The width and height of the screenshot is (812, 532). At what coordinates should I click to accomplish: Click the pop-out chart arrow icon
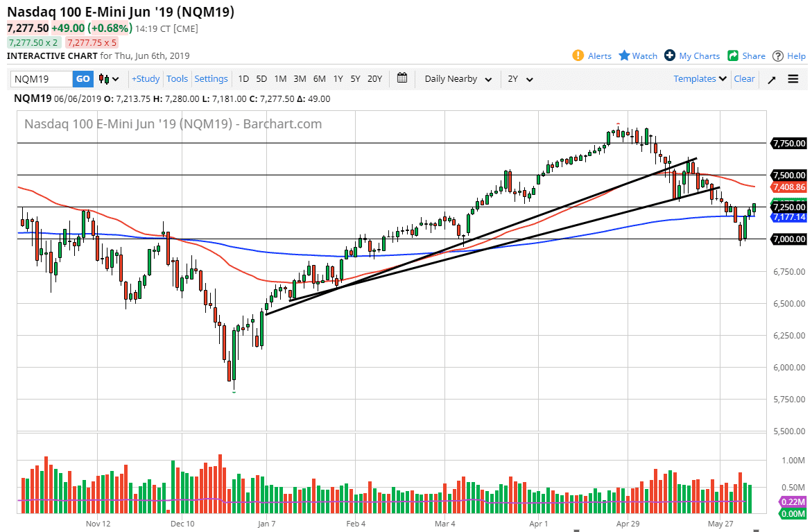pos(771,78)
